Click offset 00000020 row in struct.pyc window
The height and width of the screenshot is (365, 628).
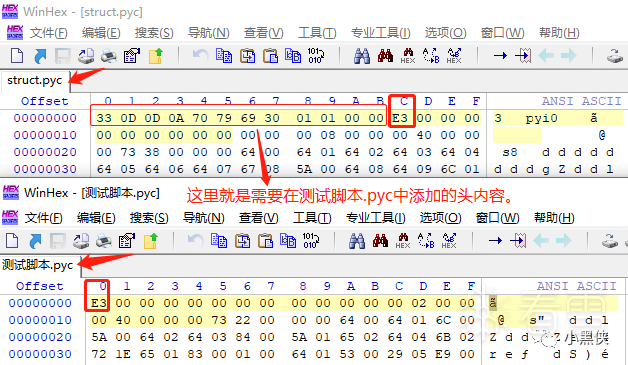point(45,152)
